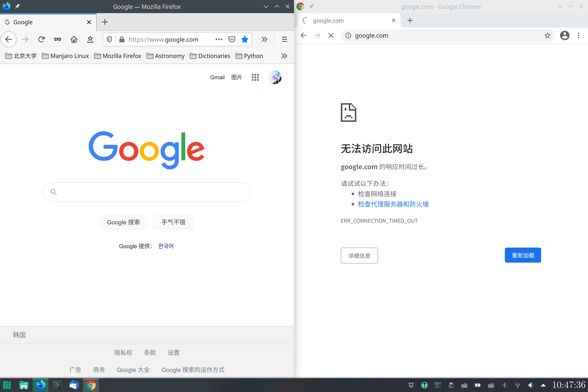This screenshot has height=392, width=588.
Task: Open Google 搜索的运作方式 link
Action: click(x=193, y=370)
